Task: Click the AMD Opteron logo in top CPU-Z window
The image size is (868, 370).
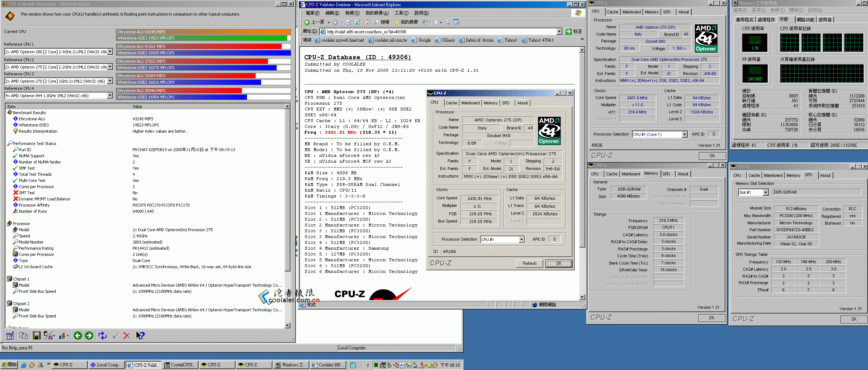Action: point(706,38)
